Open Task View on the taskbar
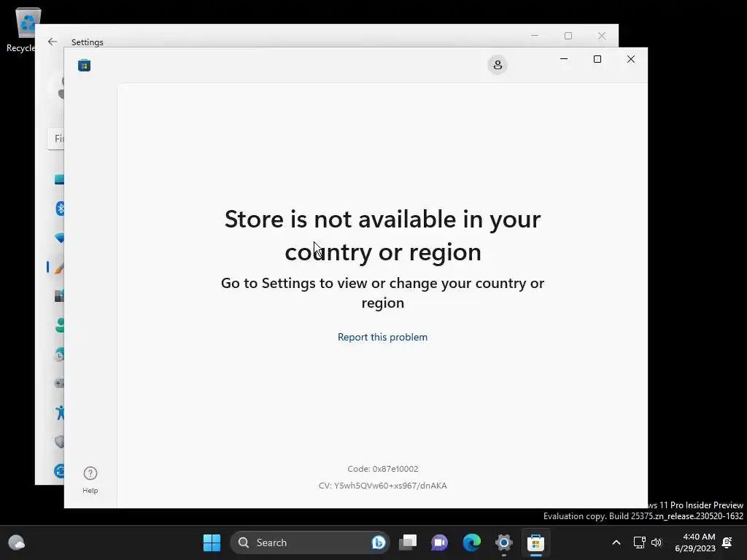 click(x=408, y=542)
